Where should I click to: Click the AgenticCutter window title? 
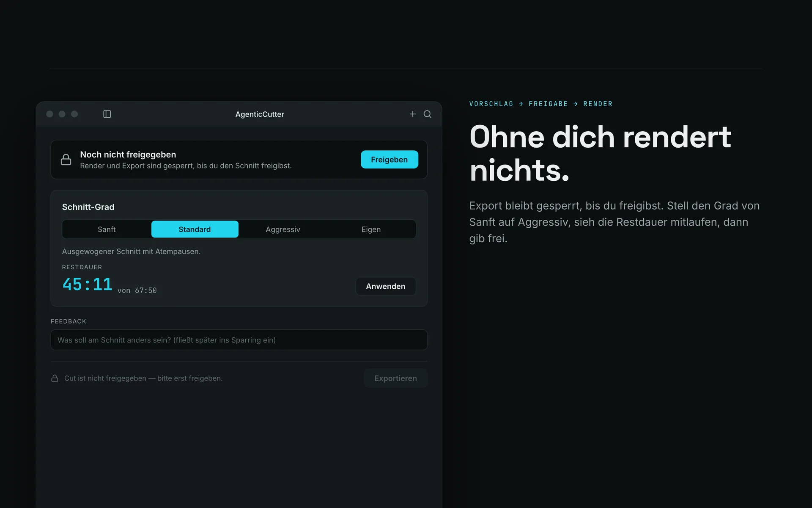pos(260,114)
